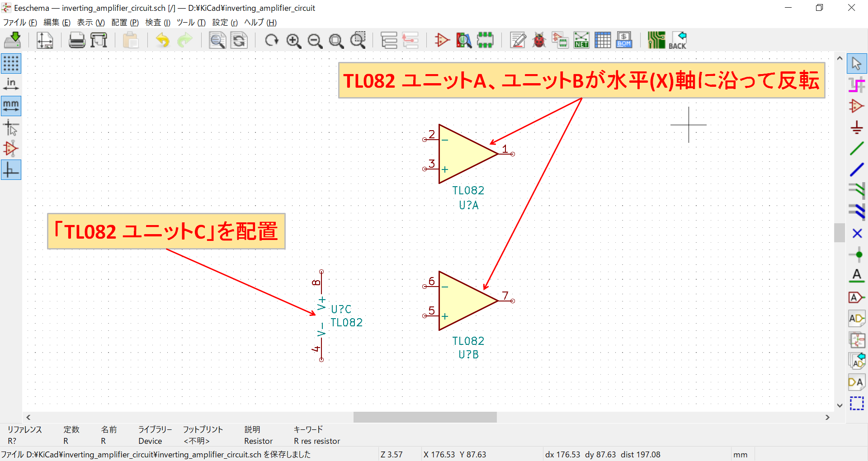Select the net label tool
The width and height of the screenshot is (868, 461).
[857, 276]
